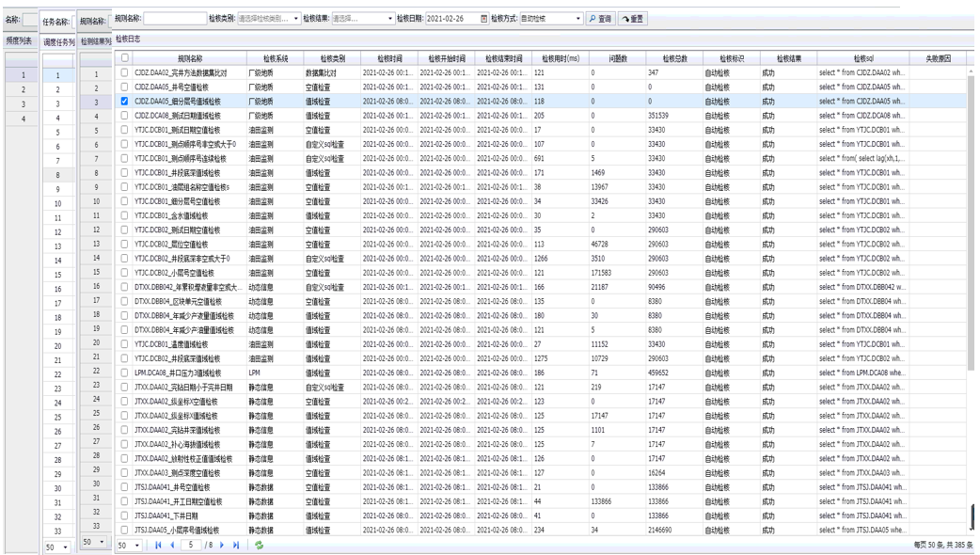The image size is (980, 555).
Task: Focus the 规则名称 search input field
Action: 175,19
